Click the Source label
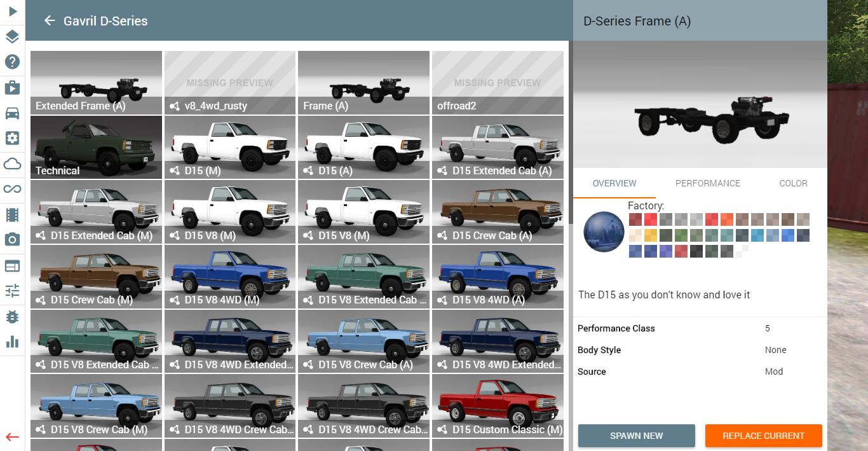The image size is (868, 451). [x=592, y=371]
